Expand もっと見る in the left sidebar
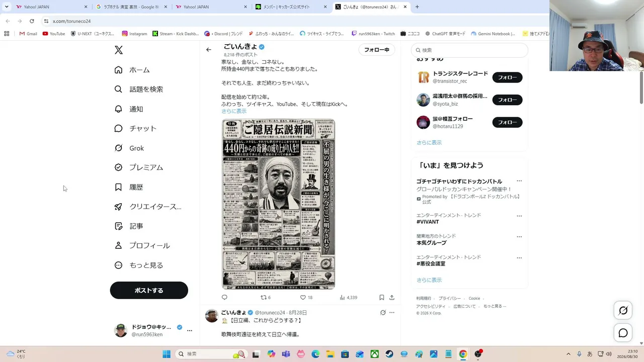 coord(138,265)
